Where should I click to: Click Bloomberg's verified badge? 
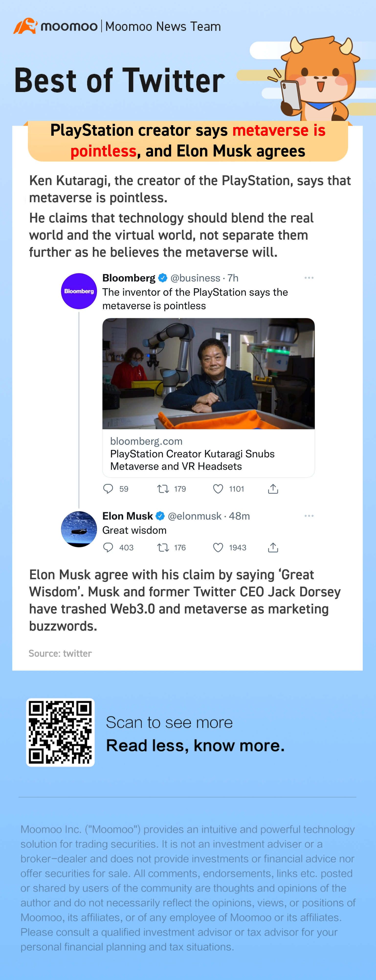163,278
